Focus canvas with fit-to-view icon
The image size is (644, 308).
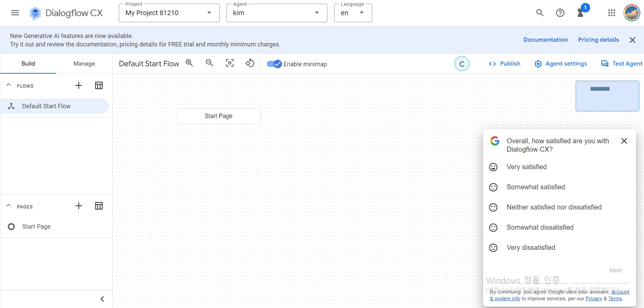pos(230,63)
